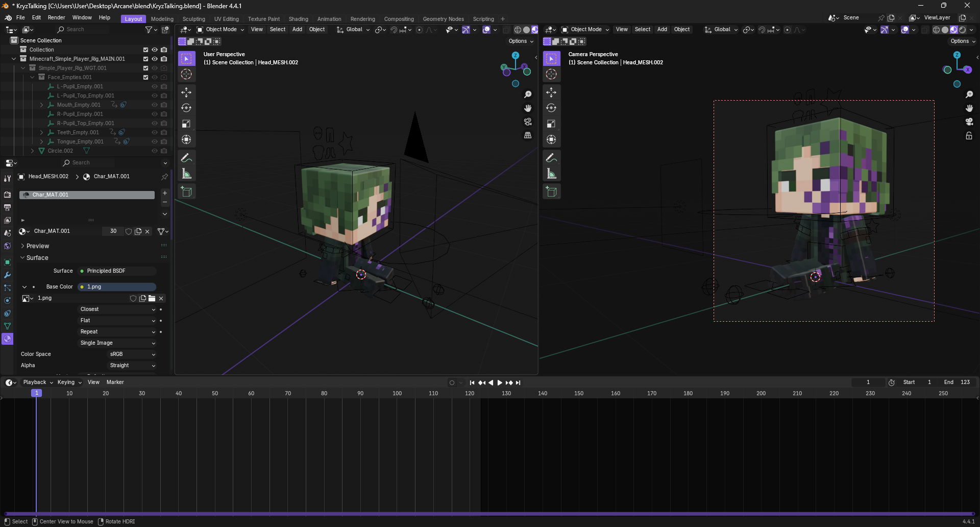Open the Global orientation dropdown in the left viewport
This screenshot has height=527, width=980.
(x=354, y=30)
